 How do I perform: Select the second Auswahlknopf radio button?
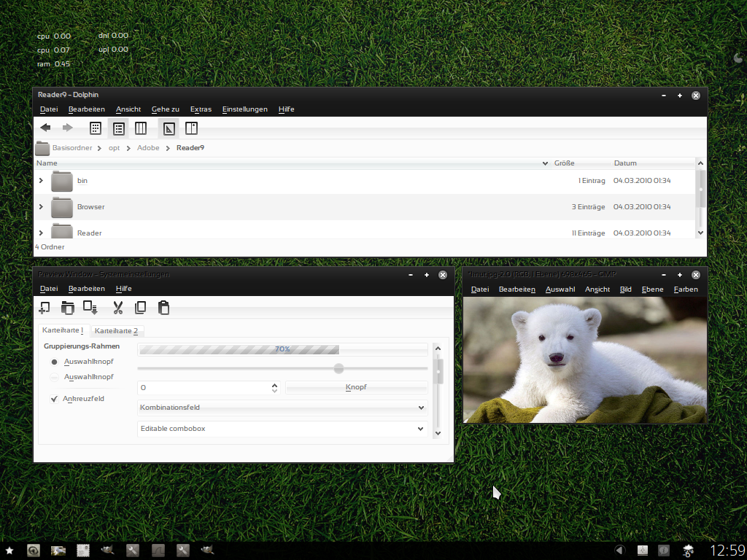[x=54, y=377]
